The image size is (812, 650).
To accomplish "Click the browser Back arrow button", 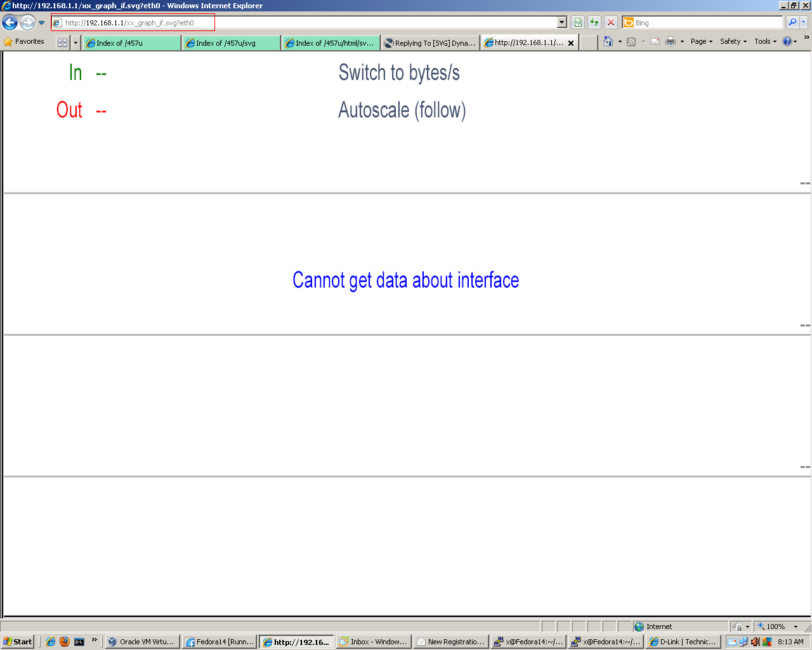I will tap(10, 23).
